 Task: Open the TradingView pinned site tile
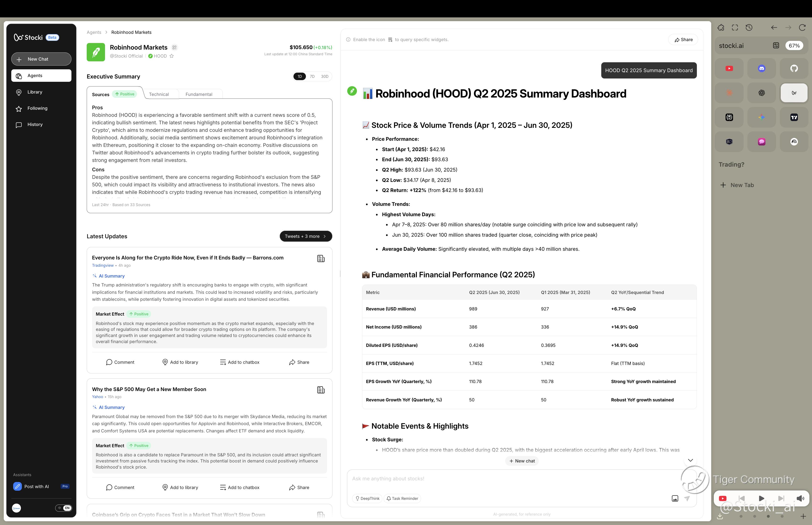[794, 117]
